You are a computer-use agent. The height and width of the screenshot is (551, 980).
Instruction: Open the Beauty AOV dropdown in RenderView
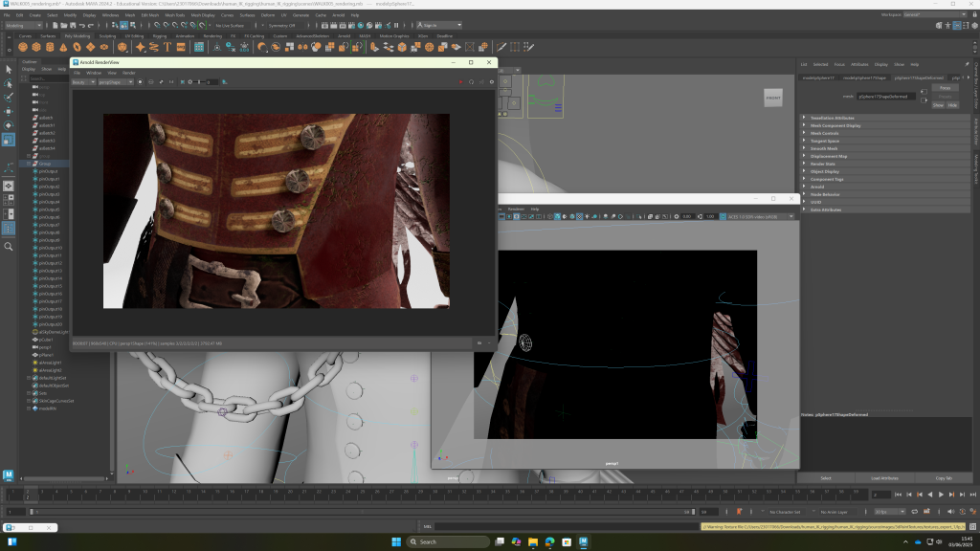(x=83, y=82)
